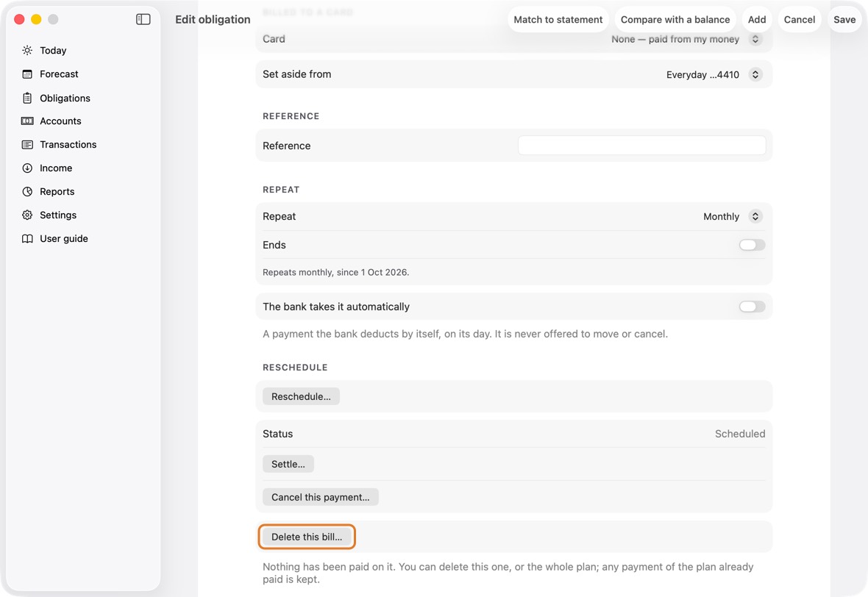Toggle the sidebar with the panel icon
Image resolution: width=868 pixels, height=597 pixels.
[143, 19]
